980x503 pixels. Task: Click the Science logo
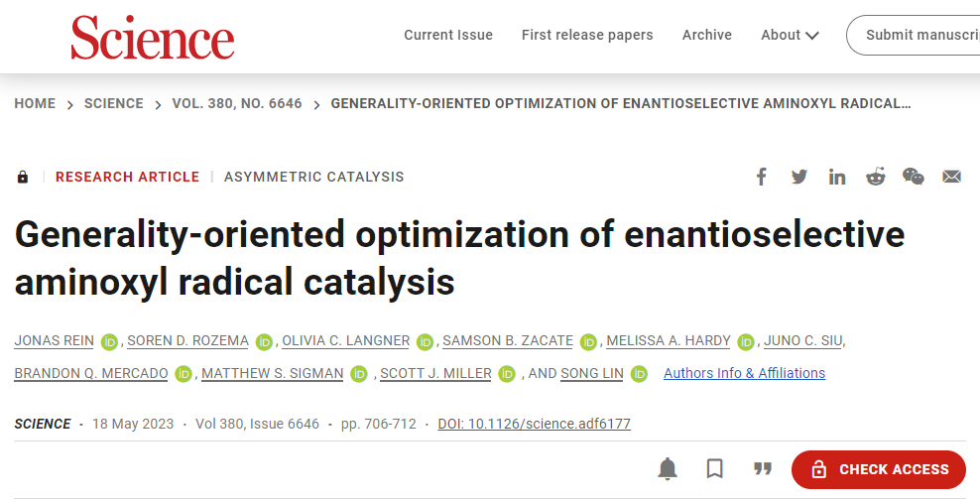click(153, 38)
